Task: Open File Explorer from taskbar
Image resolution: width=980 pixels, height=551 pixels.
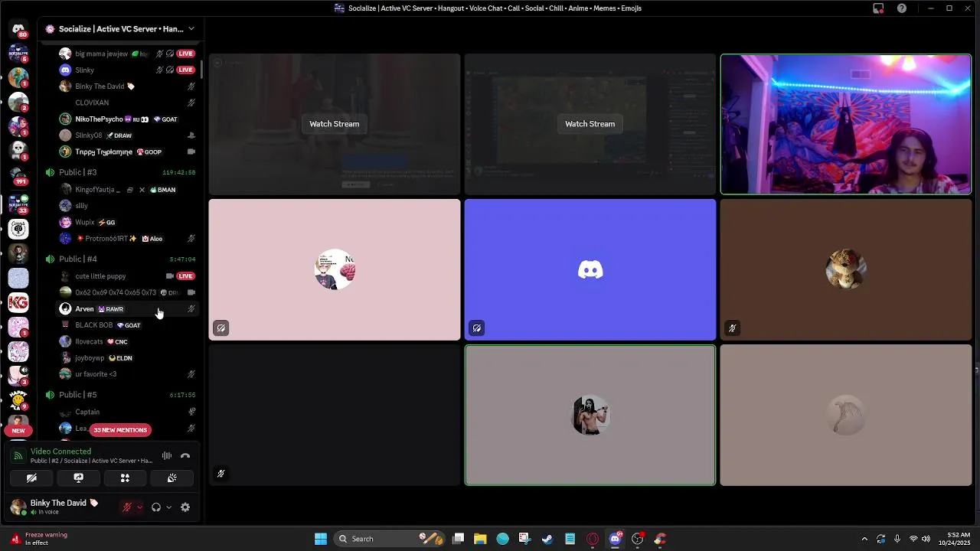Action: tap(480, 539)
